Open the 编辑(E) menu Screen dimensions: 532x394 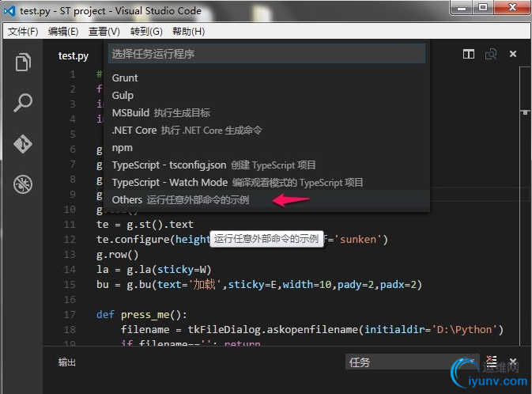click(63, 32)
